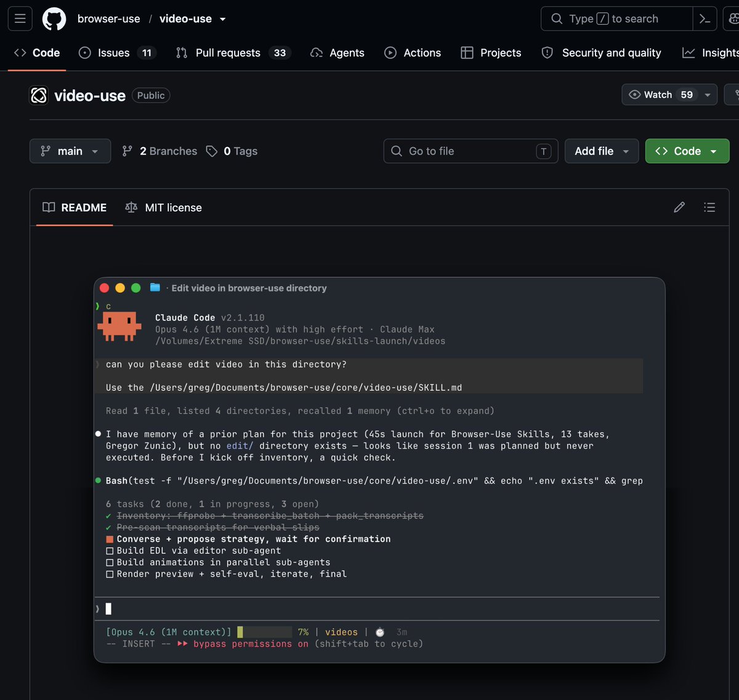
Task: View 2 Branches link
Action: (160, 151)
